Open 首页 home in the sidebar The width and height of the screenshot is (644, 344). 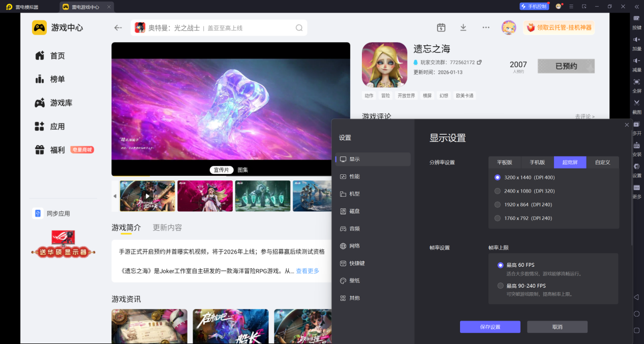tap(50, 56)
